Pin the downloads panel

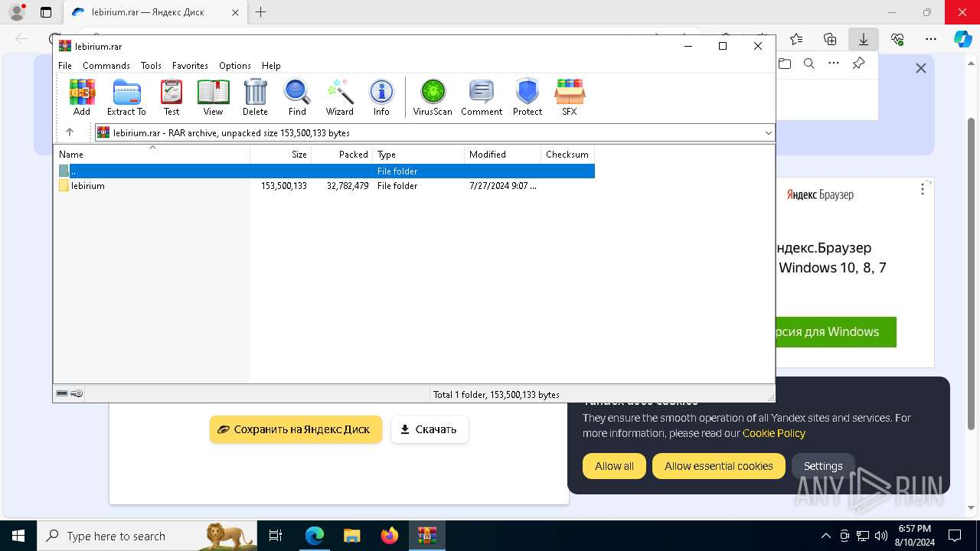pos(859,64)
